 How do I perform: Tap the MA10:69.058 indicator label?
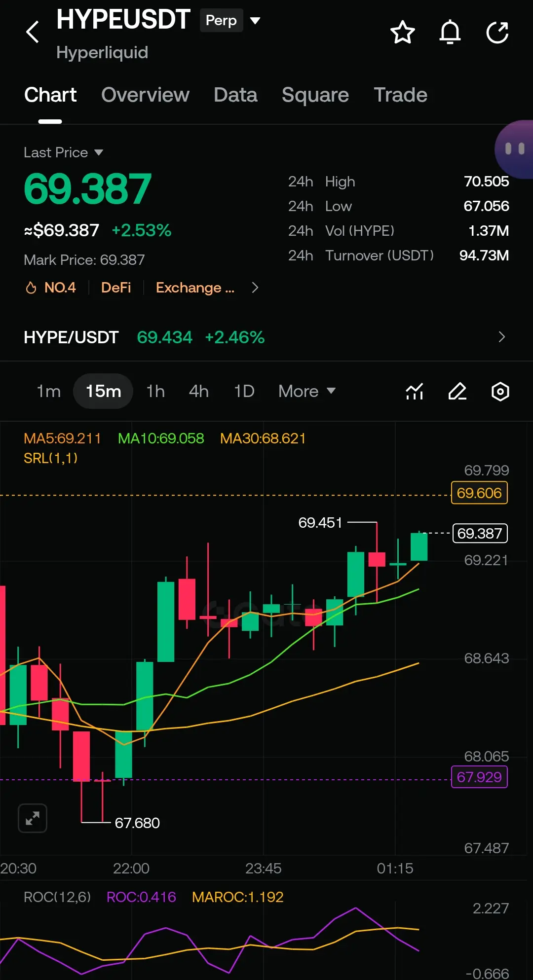click(x=161, y=438)
